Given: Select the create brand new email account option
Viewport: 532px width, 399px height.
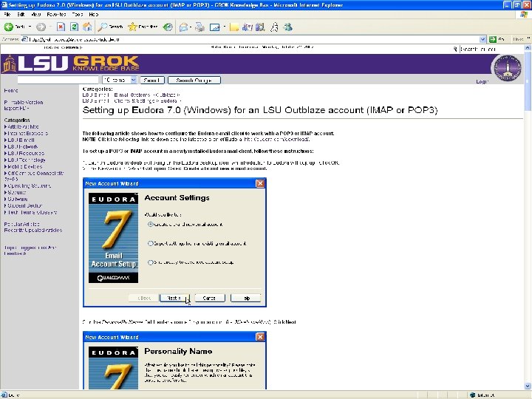Looking at the screenshot, I should point(150,225).
